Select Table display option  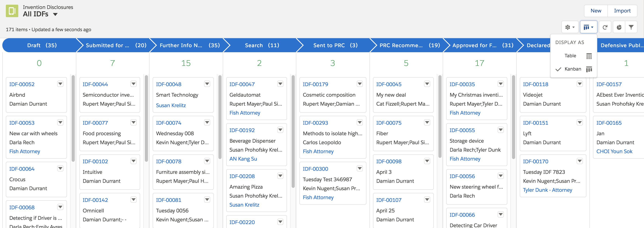570,56
